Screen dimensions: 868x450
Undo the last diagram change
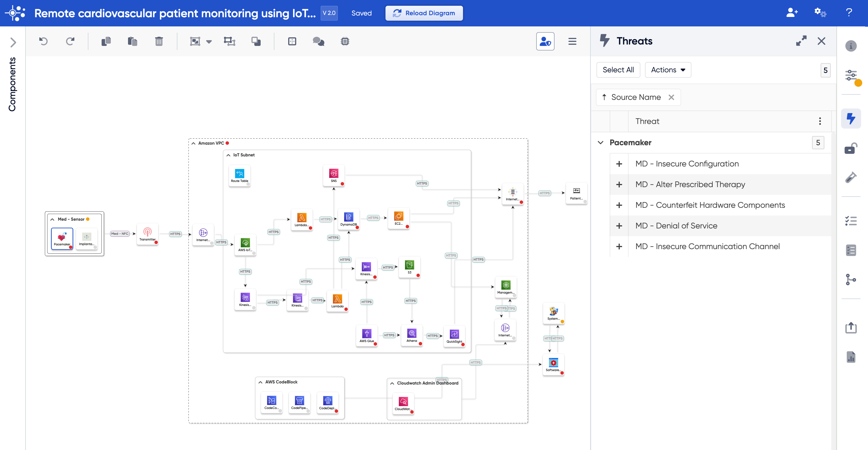43,41
